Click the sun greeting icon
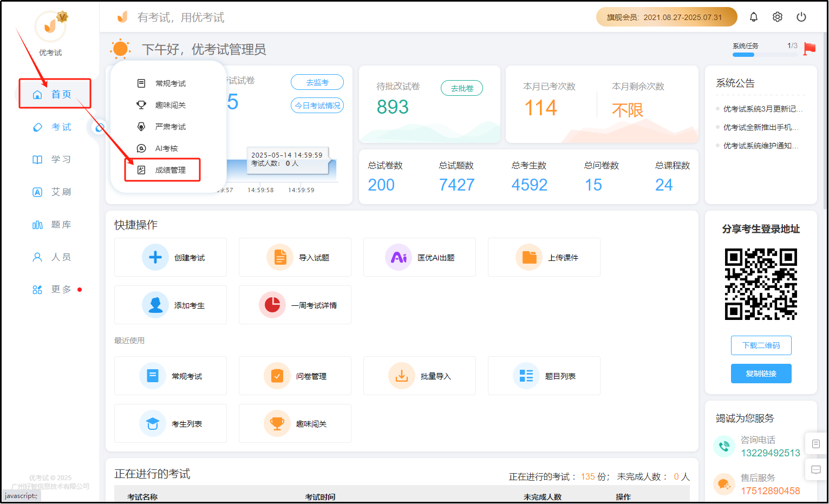This screenshot has width=829, height=504. tap(120, 49)
